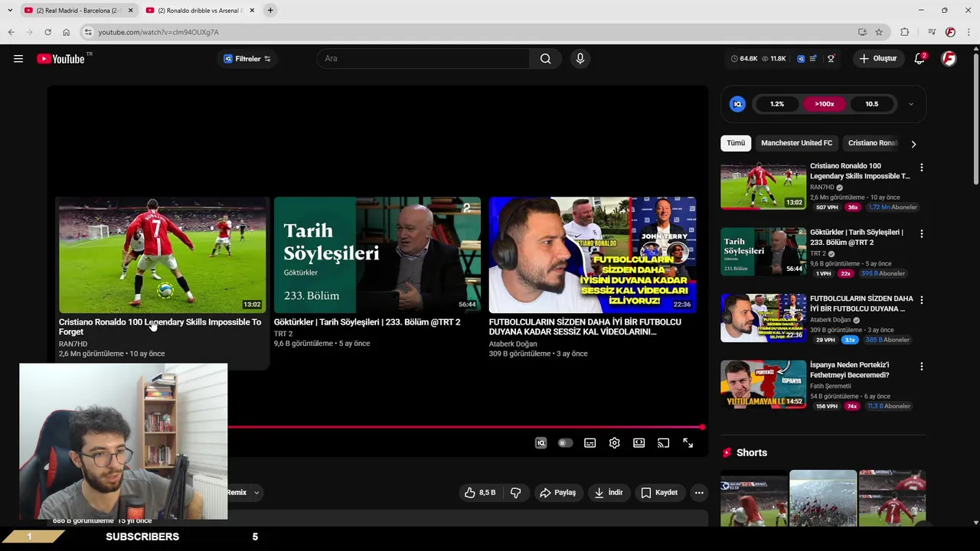The width and height of the screenshot is (980, 551).
Task: Reload the page
Action: [47, 32]
